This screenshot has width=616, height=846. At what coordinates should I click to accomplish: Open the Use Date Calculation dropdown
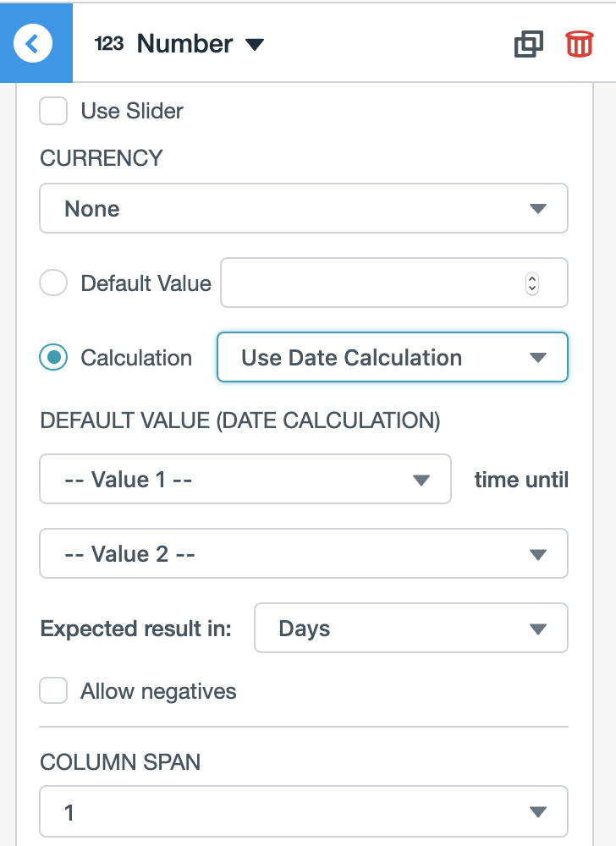(x=391, y=357)
